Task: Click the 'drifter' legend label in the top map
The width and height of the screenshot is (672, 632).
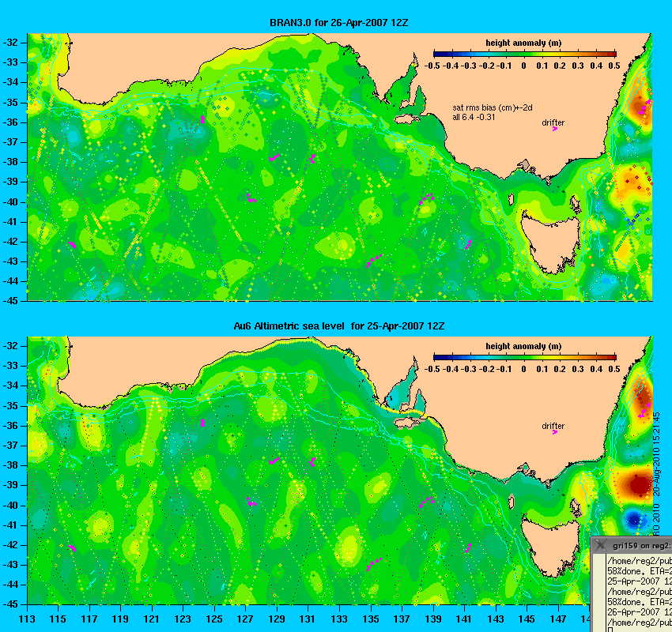Action: 553,122
